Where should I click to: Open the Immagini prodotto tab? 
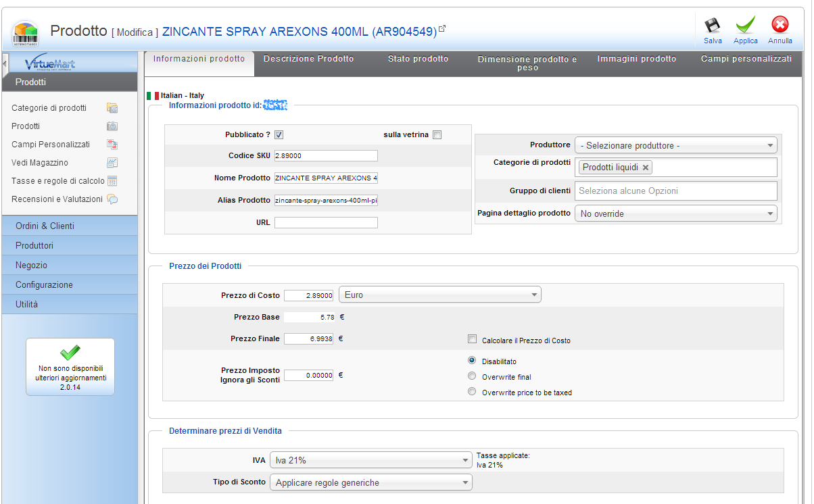click(637, 59)
